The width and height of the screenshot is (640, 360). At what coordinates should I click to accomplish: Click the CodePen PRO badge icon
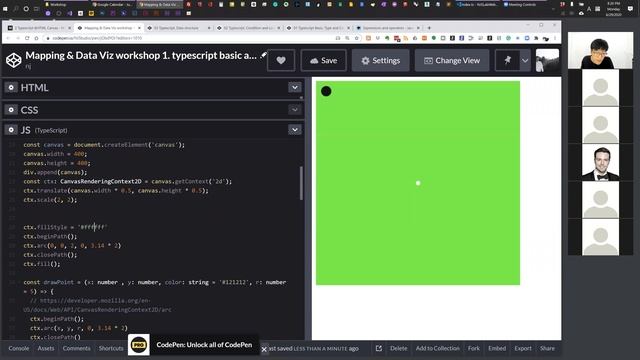[x=139, y=345]
